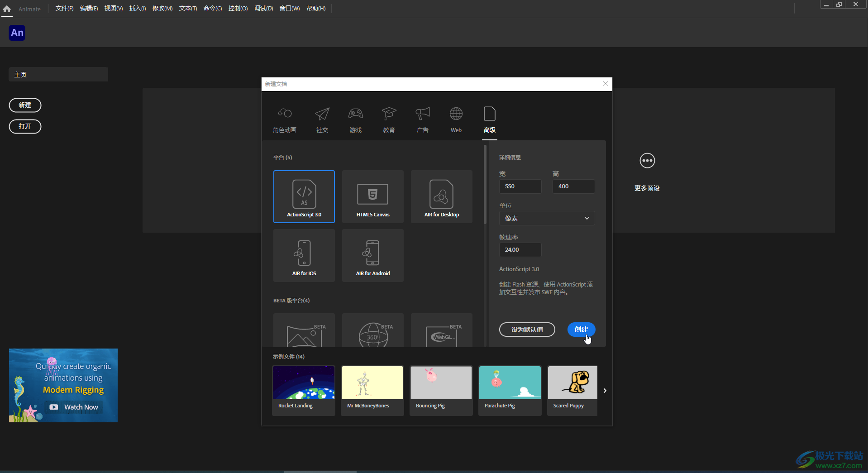This screenshot has width=868, height=473.
Task: Open the 命令(C) menu
Action: click(213, 9)
